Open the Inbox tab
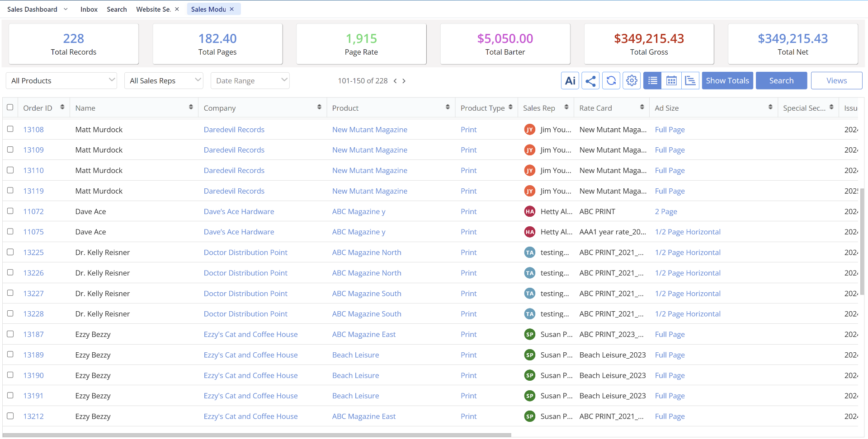Image resolution: width=868 pixels, height=439 pixels. point(89,9)
